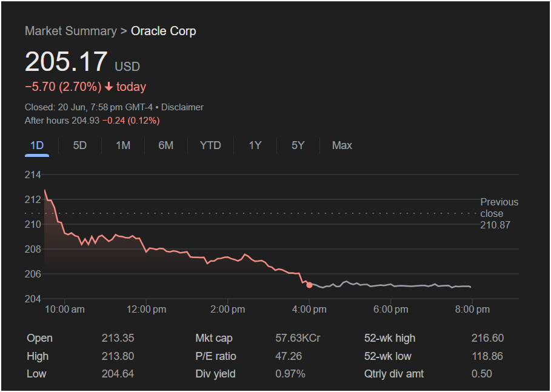The height and width of the screenshot is (392, 551).
Task: Click the 204 price axis label
Action: pyautogui.click(x=33, y=299)
